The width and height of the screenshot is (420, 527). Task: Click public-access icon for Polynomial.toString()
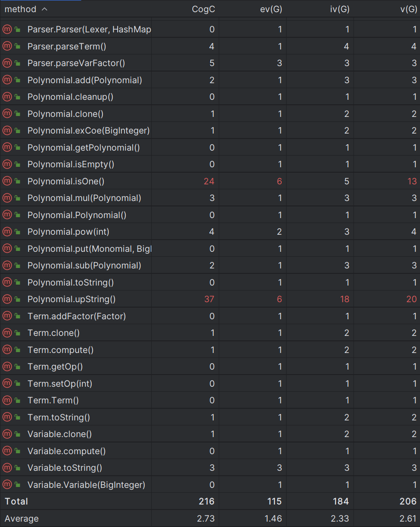click(x=18, y=282)
